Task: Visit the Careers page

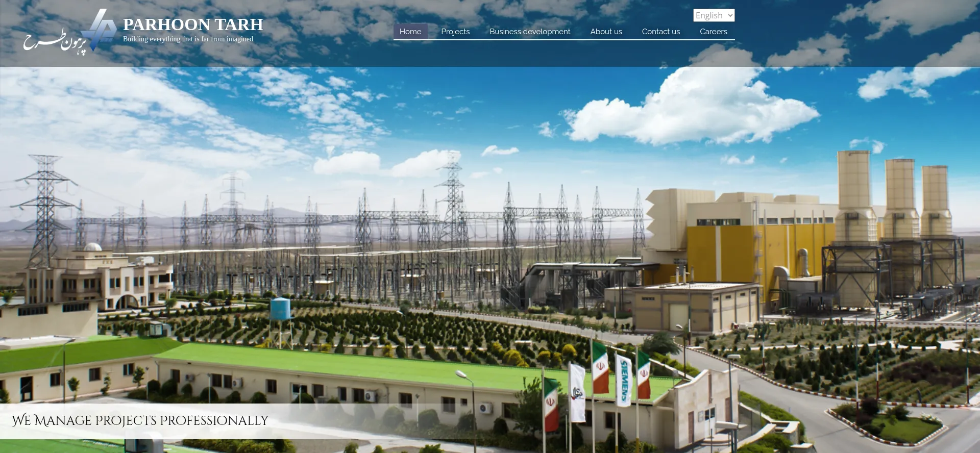Action: pyautogui.click(x=713, y=32)
